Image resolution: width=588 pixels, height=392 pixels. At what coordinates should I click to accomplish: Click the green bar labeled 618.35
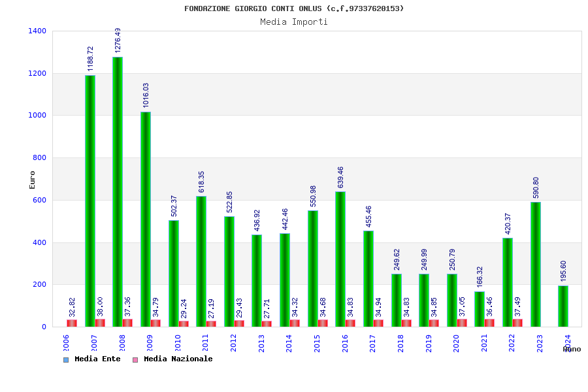pyautogui.click(x=201, y=261)
